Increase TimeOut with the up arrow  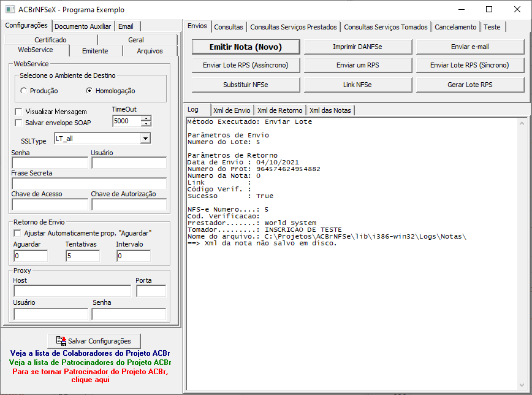click(146, 118)
